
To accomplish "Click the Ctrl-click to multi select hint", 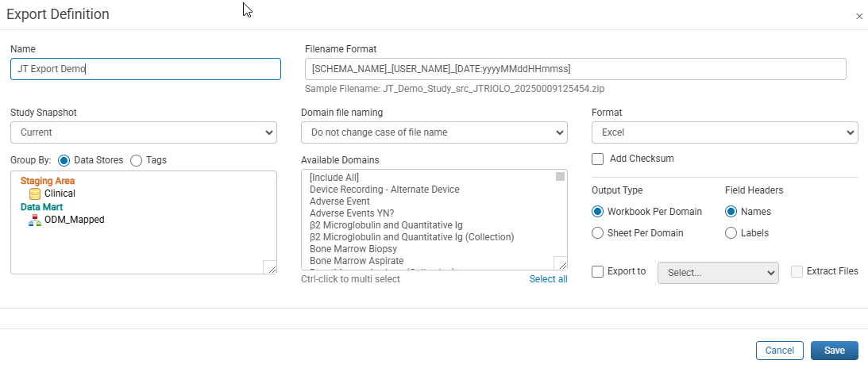I will tap(350, 279).
